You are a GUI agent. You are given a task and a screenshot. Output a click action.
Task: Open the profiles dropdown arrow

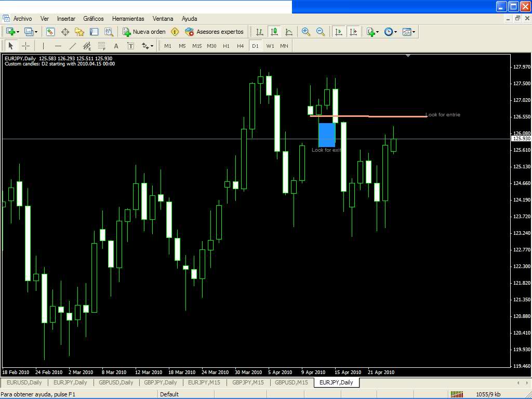(36, 32)
